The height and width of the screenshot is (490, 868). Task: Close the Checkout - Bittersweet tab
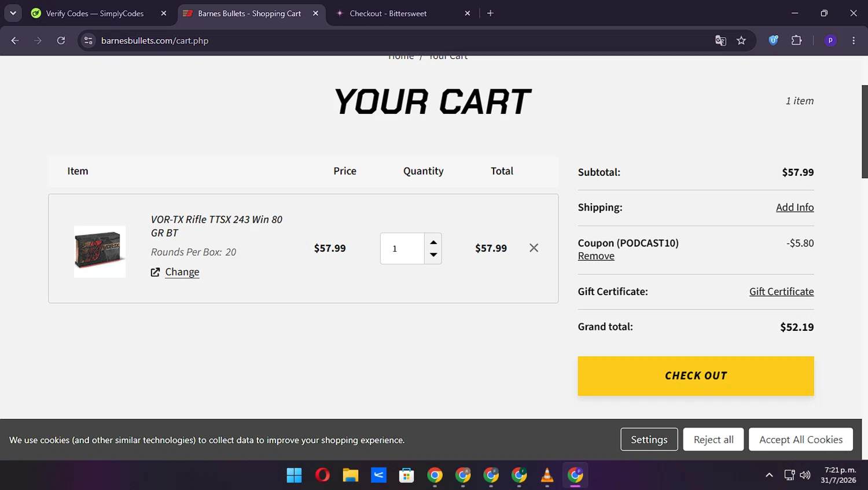pos(468,13)
